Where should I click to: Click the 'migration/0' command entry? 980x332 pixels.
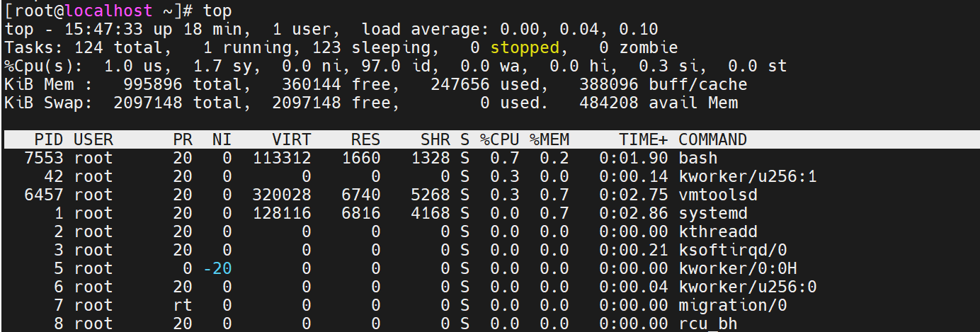tap(733, 305)
